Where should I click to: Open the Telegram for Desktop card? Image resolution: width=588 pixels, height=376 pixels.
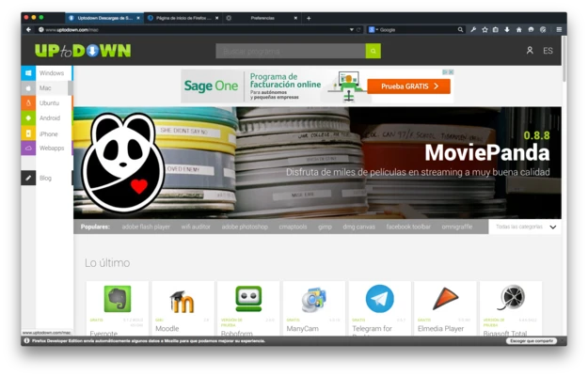[380, 308]
